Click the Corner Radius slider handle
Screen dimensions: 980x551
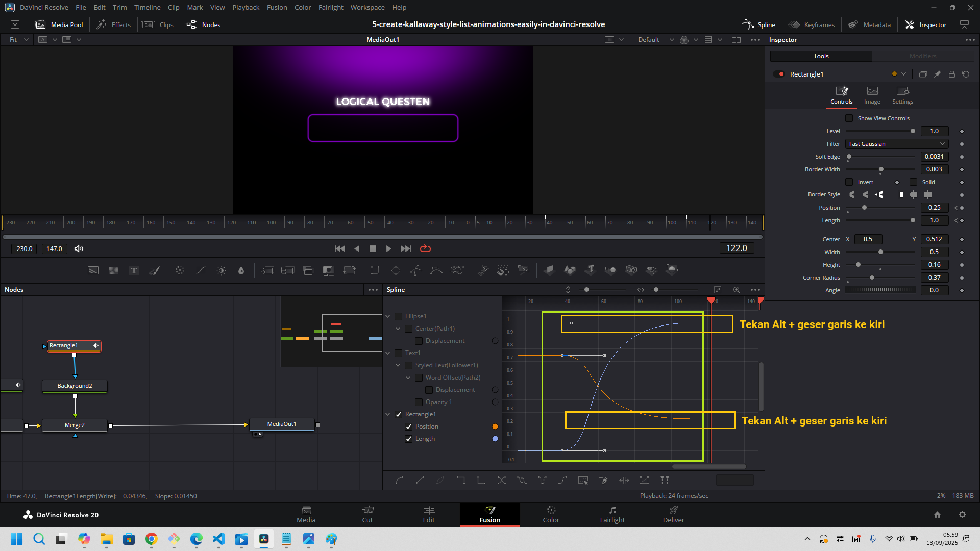click(872, 278)
